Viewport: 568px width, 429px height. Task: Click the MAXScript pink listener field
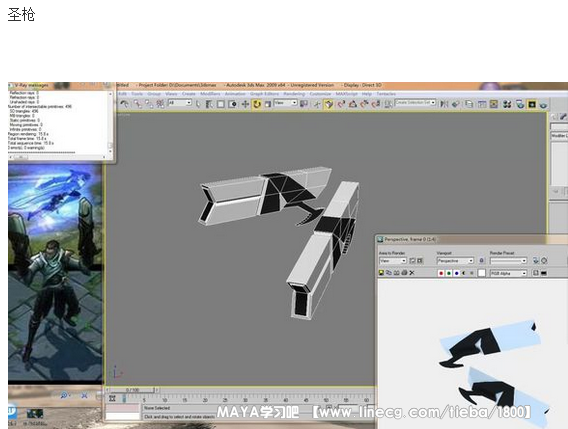(122, 408)
